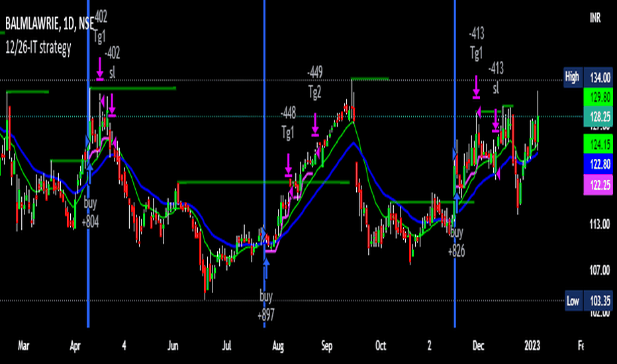Screen dimensions: 617x364
Task: Click Aug on the time axis
Action: pyautogui.click(x=278, y=346)
